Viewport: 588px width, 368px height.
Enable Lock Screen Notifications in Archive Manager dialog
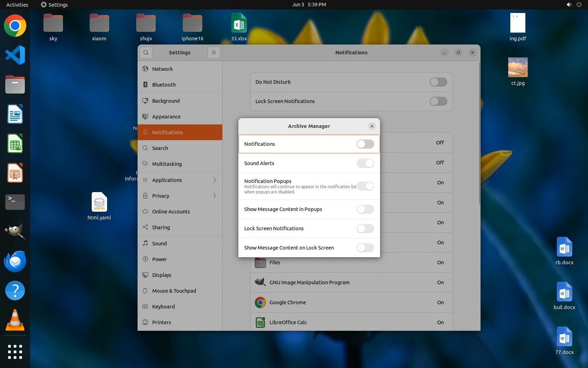point(365,229)
